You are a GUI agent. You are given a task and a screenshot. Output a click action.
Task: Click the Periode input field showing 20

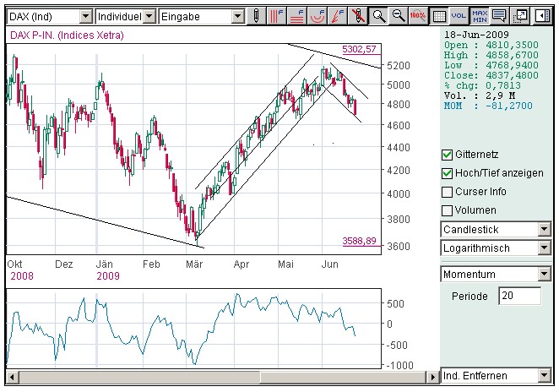click(519, 296)
